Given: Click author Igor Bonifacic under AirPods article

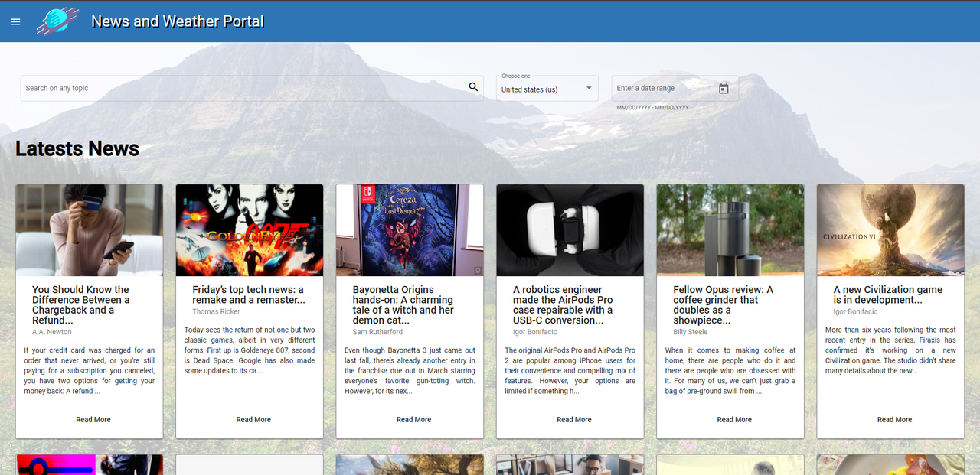Looking at the screenshot, I should click(534, 332).
